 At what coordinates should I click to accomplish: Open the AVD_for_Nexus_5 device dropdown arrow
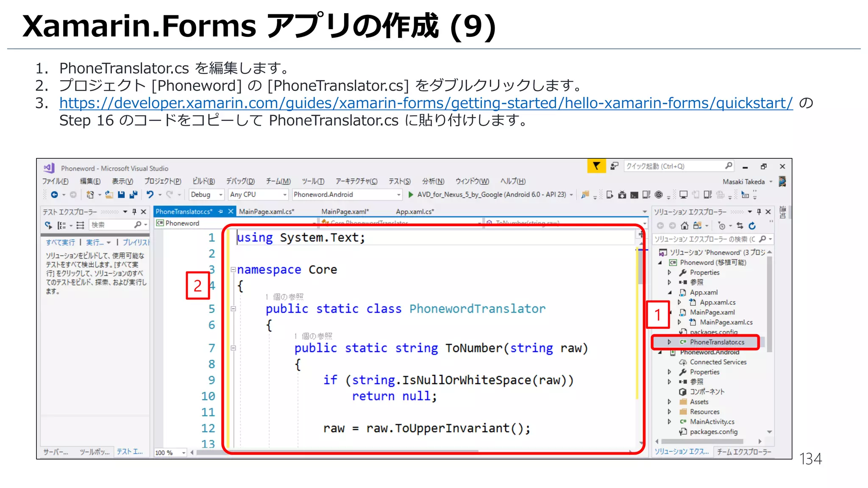click(x=571, y=195)
